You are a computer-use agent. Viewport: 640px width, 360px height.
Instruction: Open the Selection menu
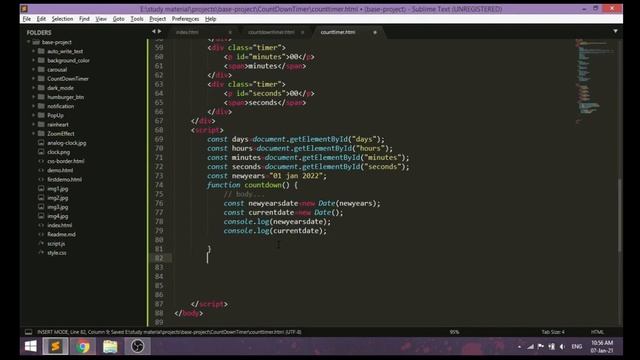62,19
